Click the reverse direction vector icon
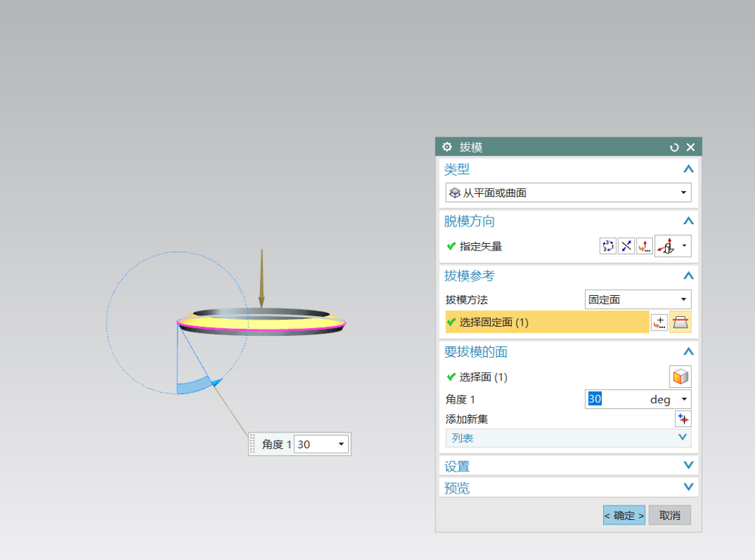 (x=626, y=246)
